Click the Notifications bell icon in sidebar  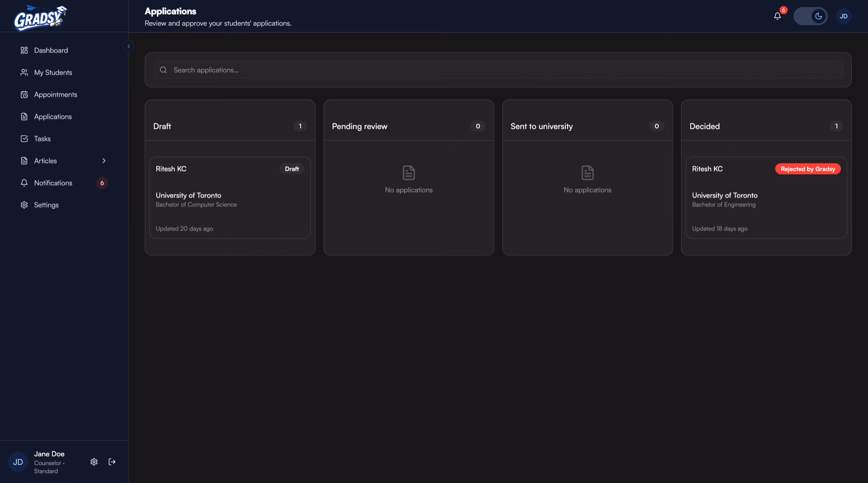pos(24,183)
